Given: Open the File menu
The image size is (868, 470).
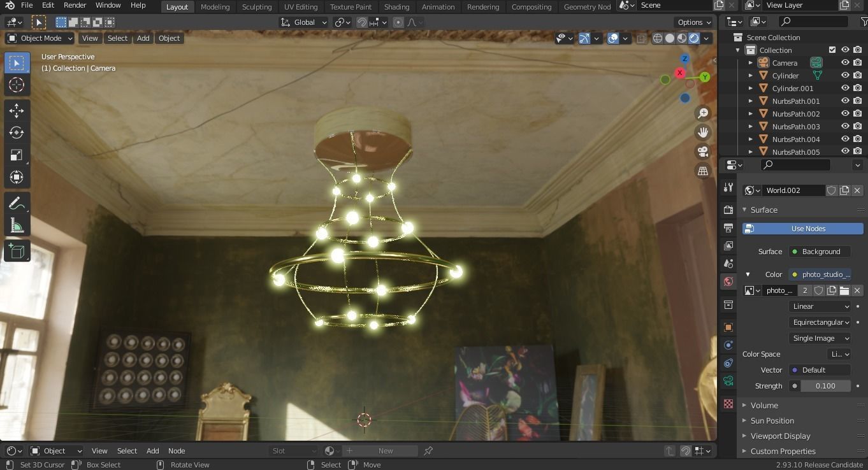Looking at the screenshot, I should [x=27, y=5].
